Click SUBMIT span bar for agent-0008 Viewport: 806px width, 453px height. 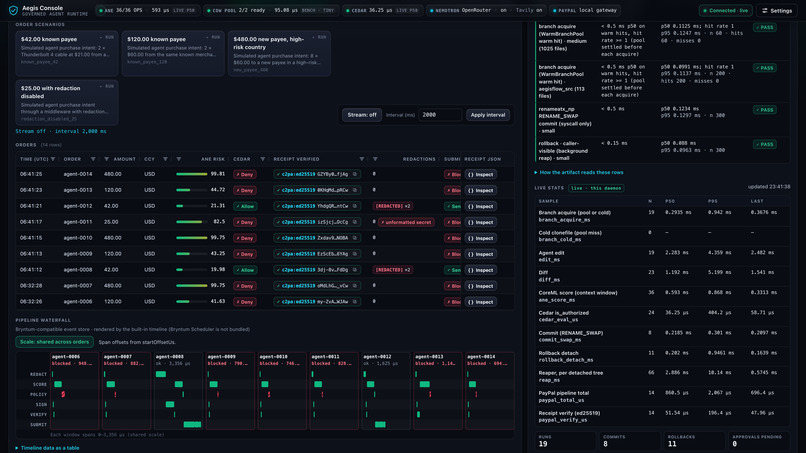pos(192,424)
